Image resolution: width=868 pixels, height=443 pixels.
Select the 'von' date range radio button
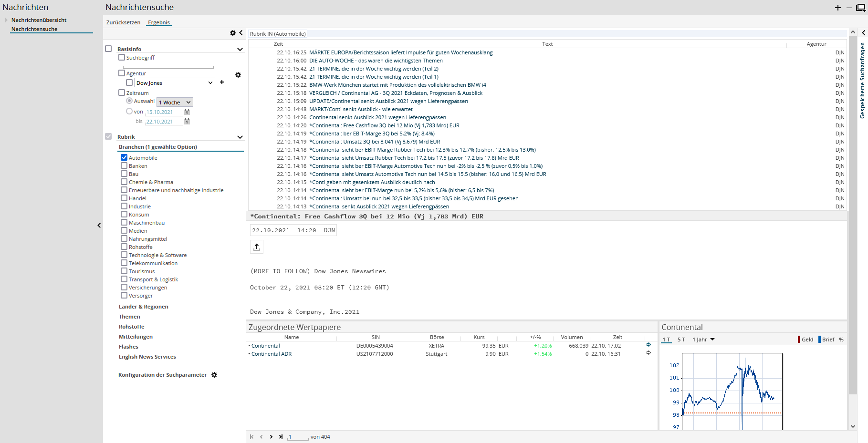(x=129, y=111)
